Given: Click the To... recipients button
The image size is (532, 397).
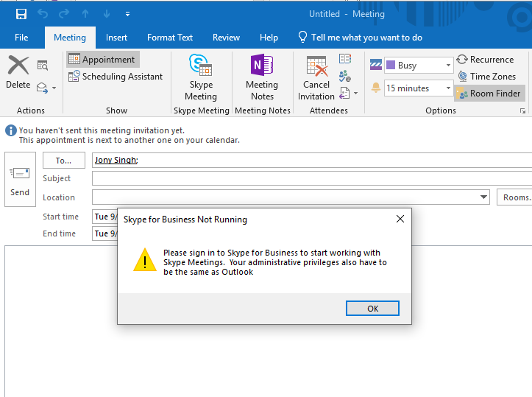Looking at the screenshot, I should point(64,161).
